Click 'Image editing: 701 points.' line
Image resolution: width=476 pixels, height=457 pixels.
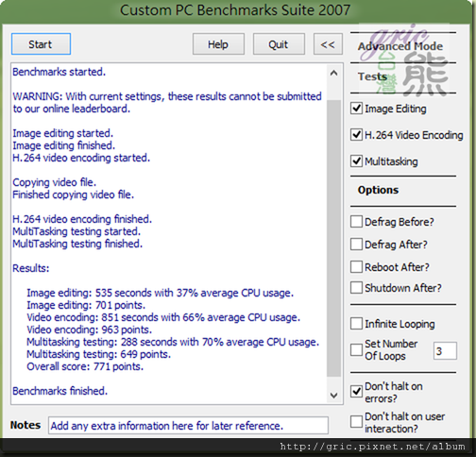click(x=86, y=305)
